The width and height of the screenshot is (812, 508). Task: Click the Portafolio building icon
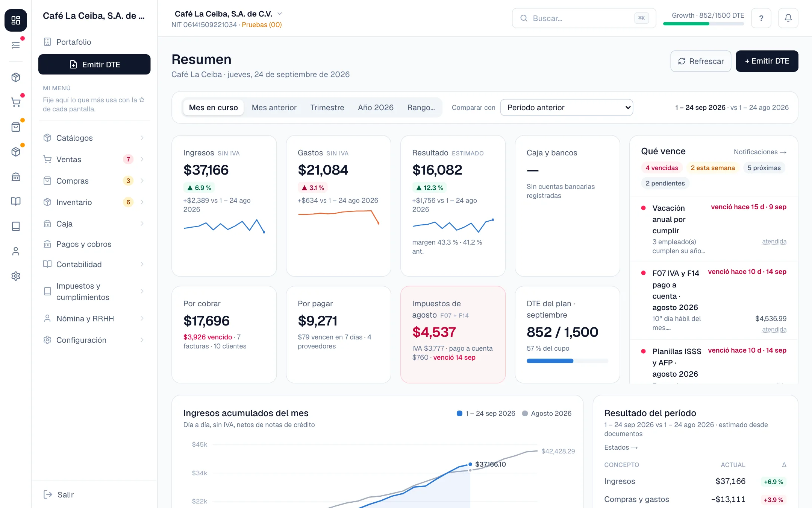pos(47,42)
